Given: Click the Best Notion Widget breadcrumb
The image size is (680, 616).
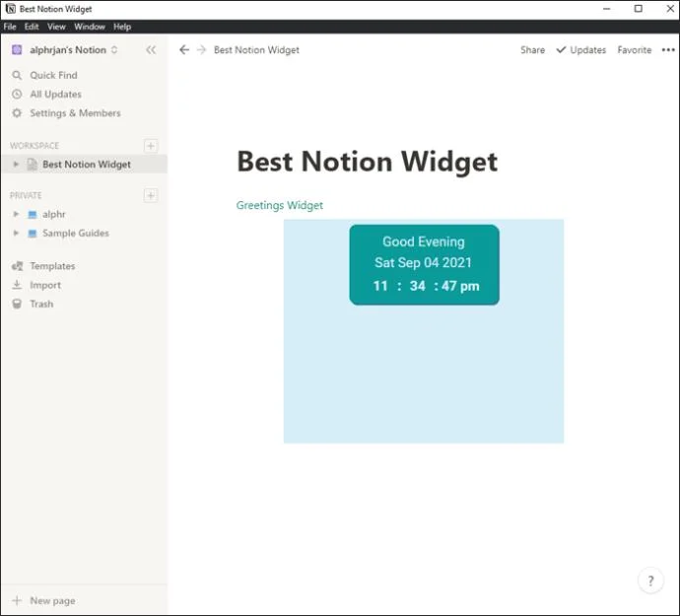Looking at the screenshot, I should click(257, 50).
